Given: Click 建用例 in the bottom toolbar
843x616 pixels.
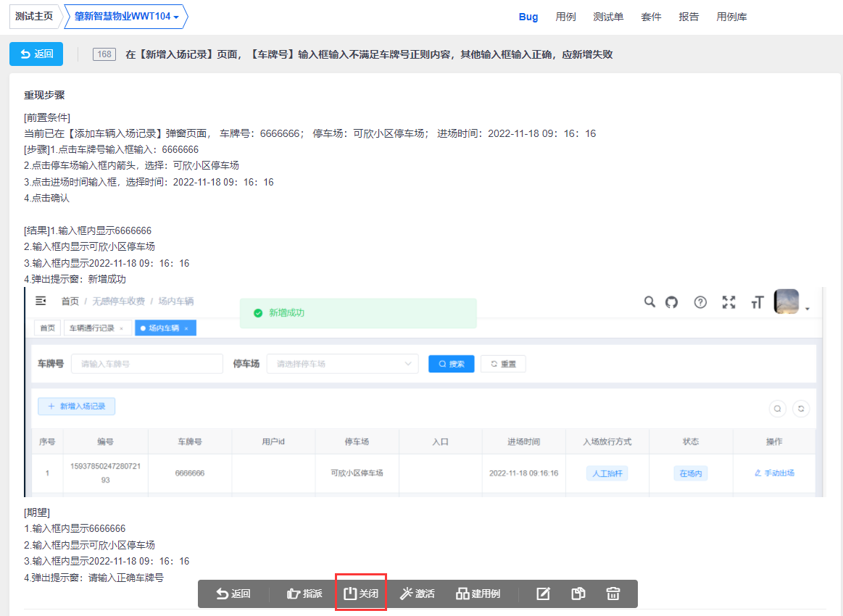Looking at the screenshot, I should 478,594.
